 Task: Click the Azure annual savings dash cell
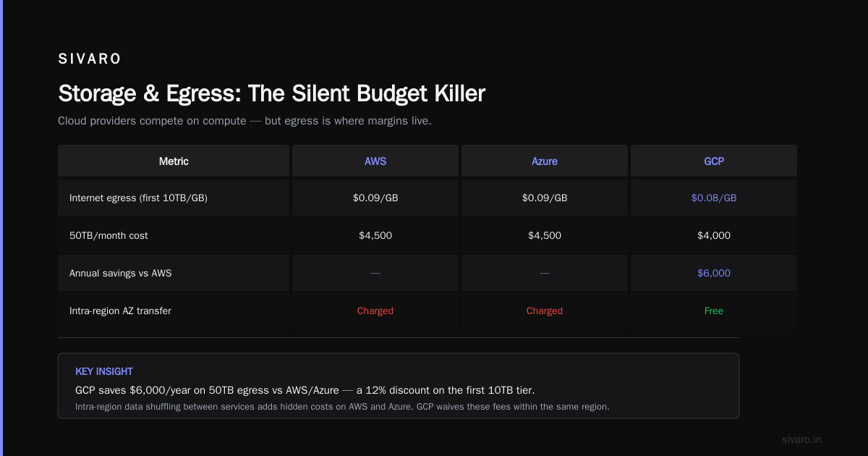tap(545, 273)
